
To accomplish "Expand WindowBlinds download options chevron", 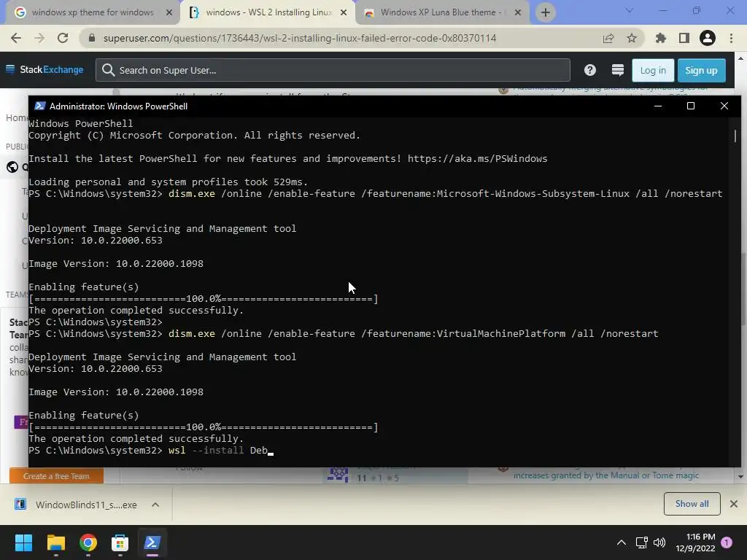I will (x=155, y=505).
